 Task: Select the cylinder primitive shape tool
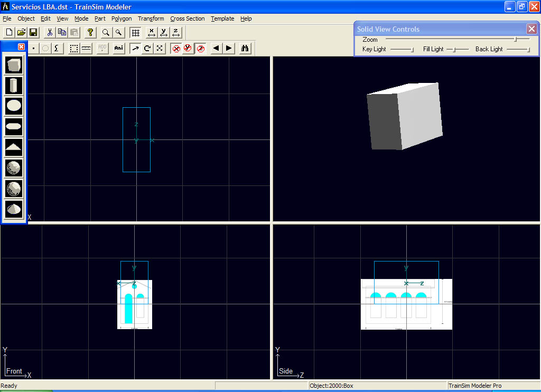click(14, 86)
